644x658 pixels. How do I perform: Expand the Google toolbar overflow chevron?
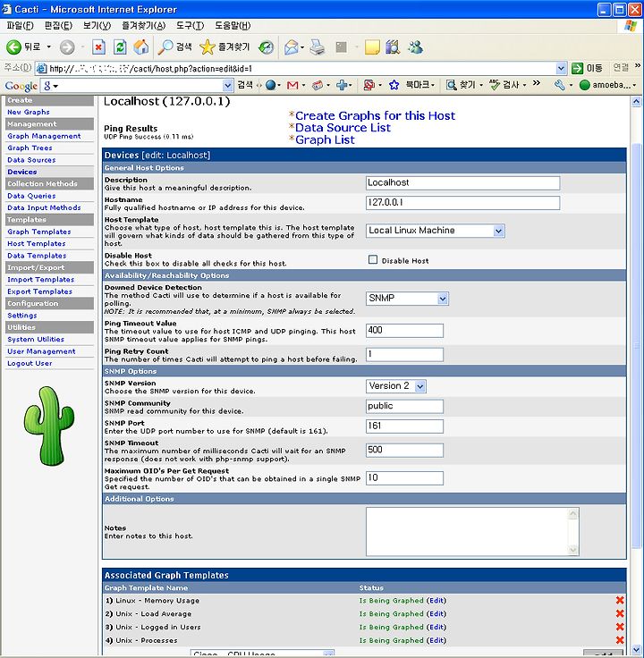(x=537, y=83)
